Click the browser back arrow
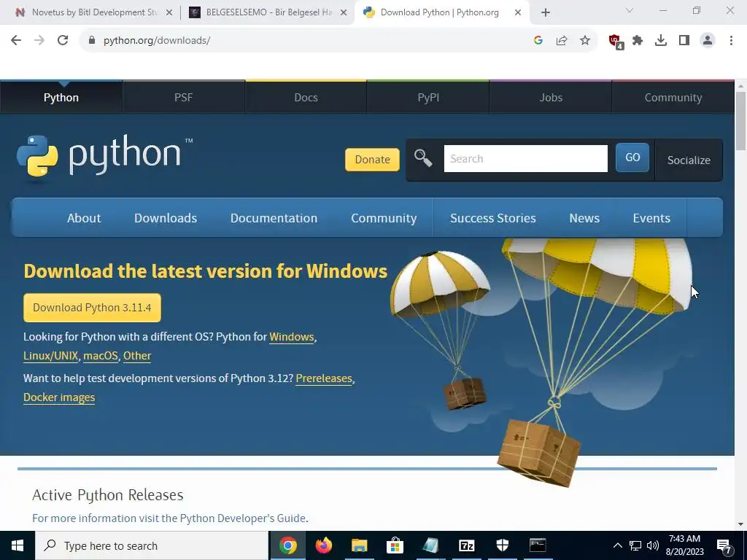 [16, 40]
